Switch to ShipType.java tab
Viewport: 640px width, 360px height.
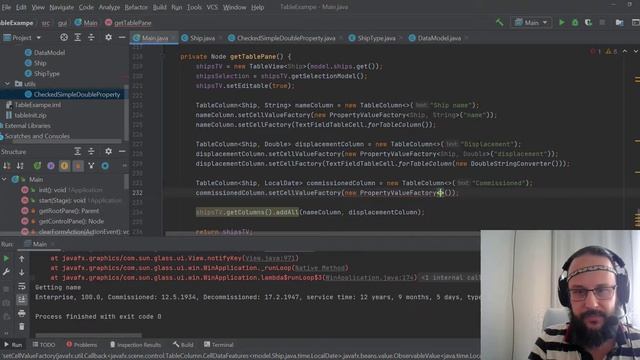point(376,38)
